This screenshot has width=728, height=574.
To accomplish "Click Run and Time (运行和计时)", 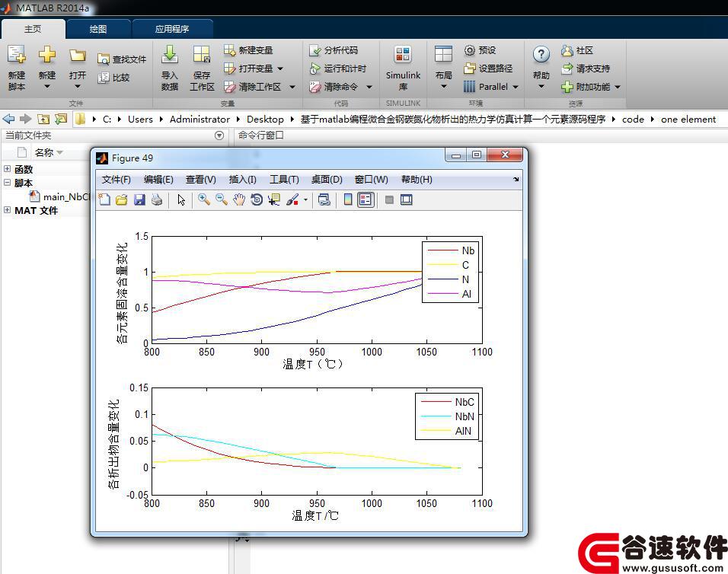I will [338, 69].
